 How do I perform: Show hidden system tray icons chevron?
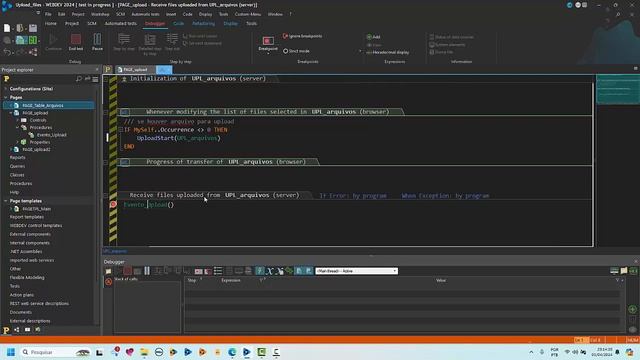(531, 352)
